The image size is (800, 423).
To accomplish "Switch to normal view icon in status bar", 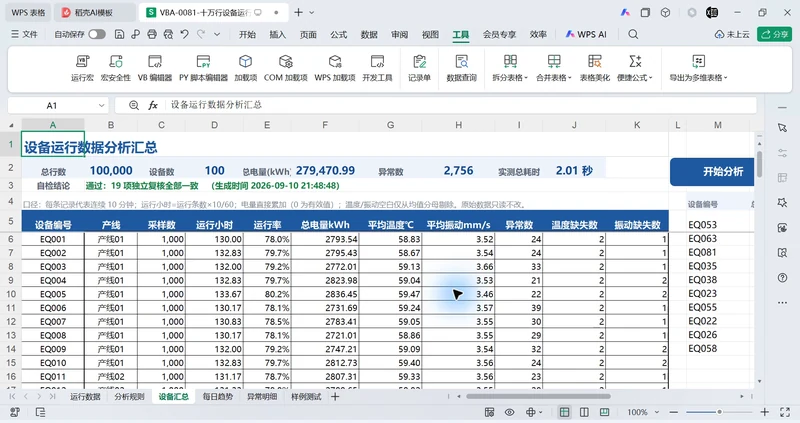I will point(564,412).
